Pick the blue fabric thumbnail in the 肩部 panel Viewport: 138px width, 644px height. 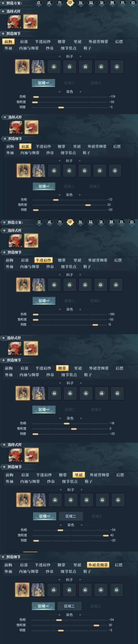click(x=39, y=171)
